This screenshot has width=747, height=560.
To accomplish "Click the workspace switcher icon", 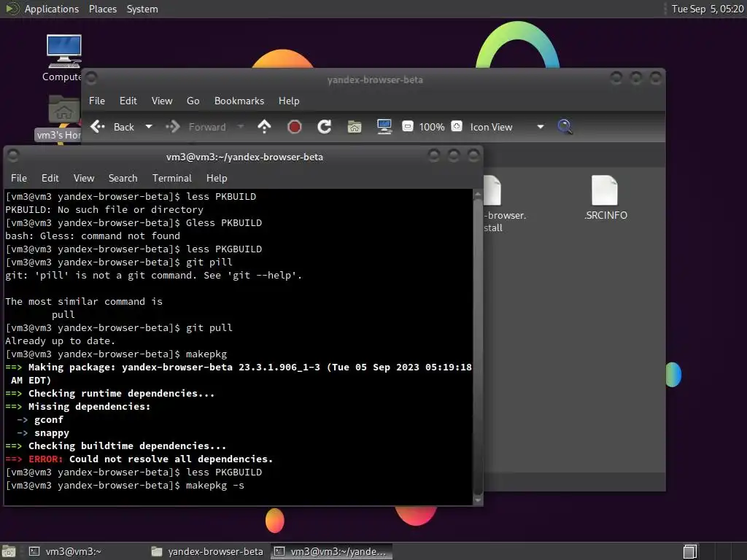I will pos(689,551).
